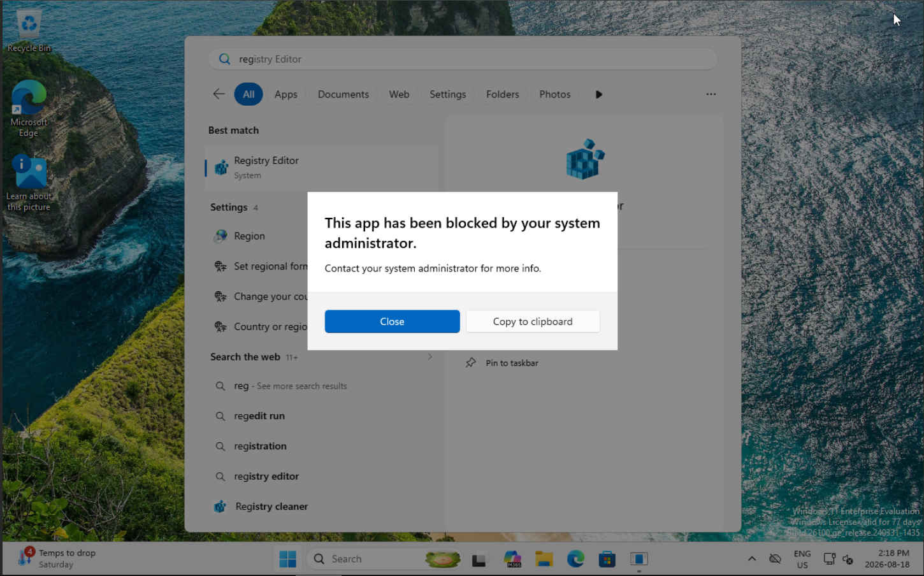Switch to the Photos filter tab
This screenshot has height=576, width=924.
[x=555, y=94]
